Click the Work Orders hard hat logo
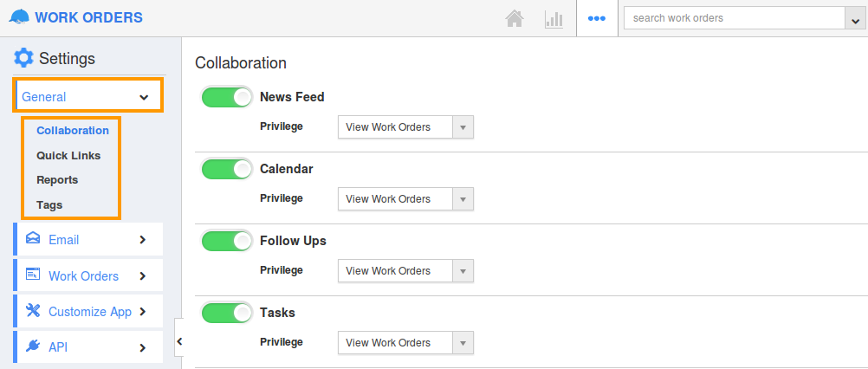Image resolution: width=868 pixels, height=369 pixels. [19, 17]
